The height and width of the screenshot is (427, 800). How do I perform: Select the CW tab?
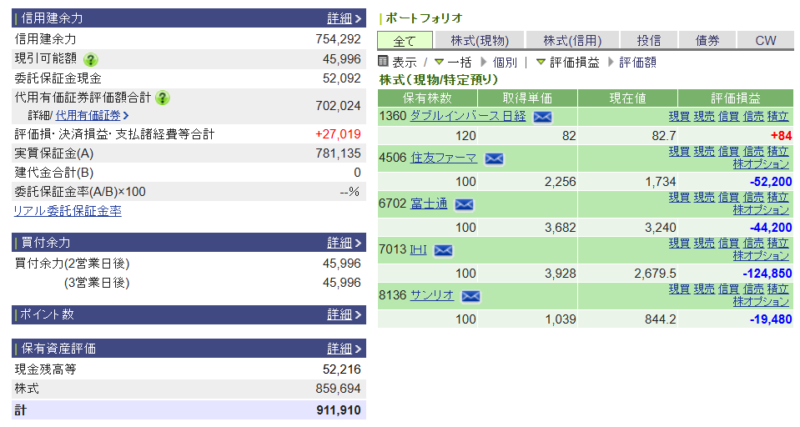pos(765,41)
